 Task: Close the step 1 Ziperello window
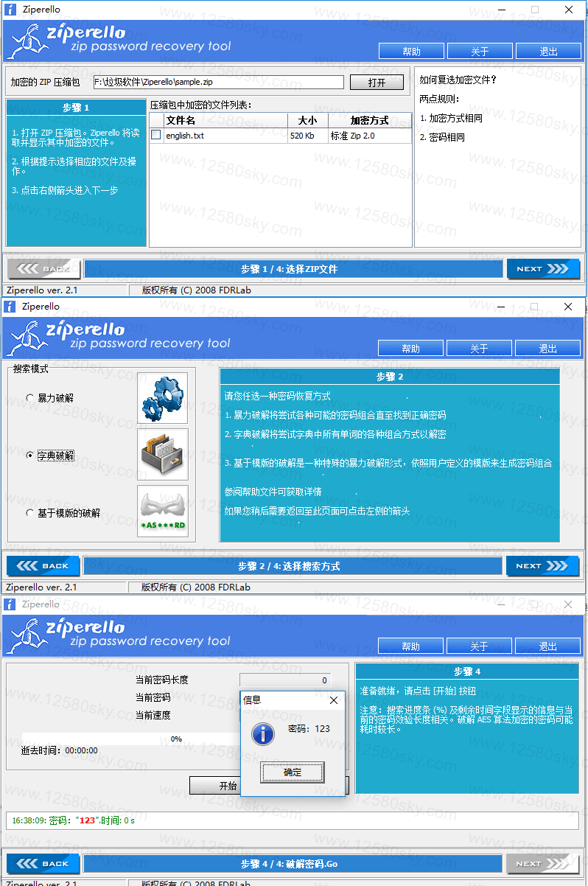pyautogui.click(x=569, y=10)
